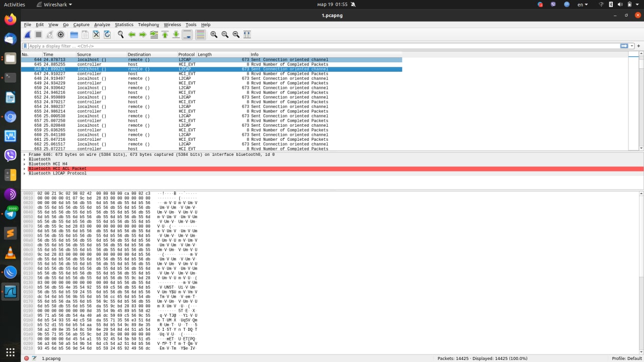Image resolution: width=644 pixels, height=362 pixels.
Task: Click the expert information indicator in status bar
Action: pyautogui.click(x=26, y=358)
